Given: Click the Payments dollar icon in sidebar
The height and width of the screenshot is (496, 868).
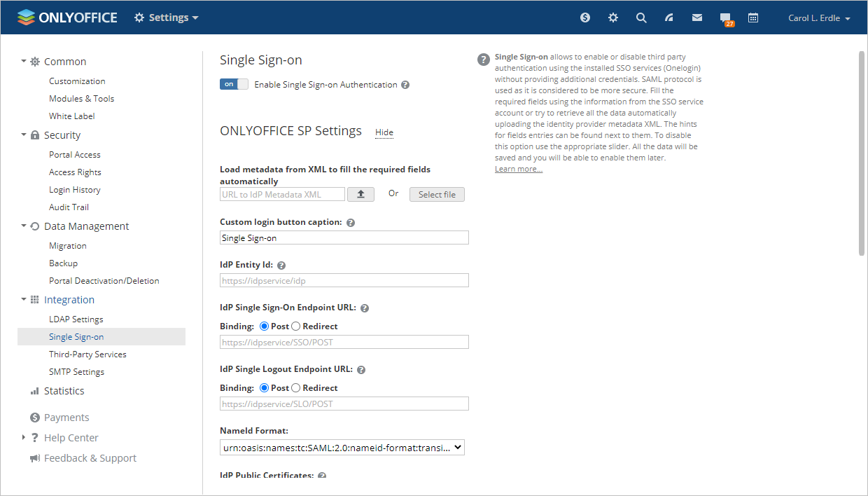Looking at the screenshot, I should coord(35,418).
